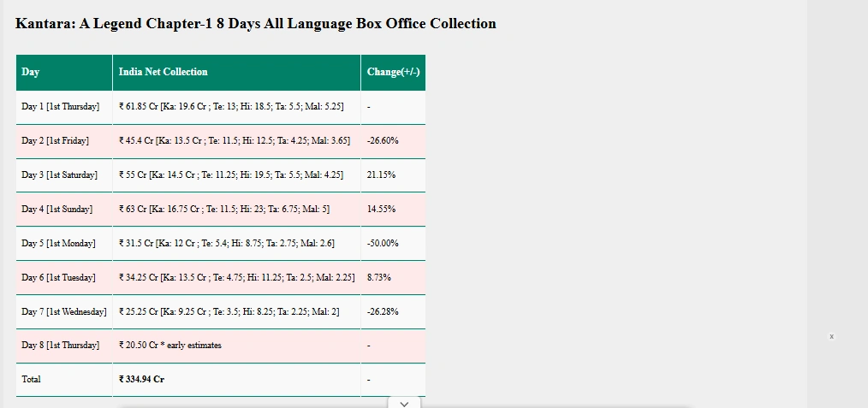The width and height of the screenshot is (868, 408).
Task: Click the ₹ 55 Cr Saturday collection cell
Action: (x=231, y=174)
